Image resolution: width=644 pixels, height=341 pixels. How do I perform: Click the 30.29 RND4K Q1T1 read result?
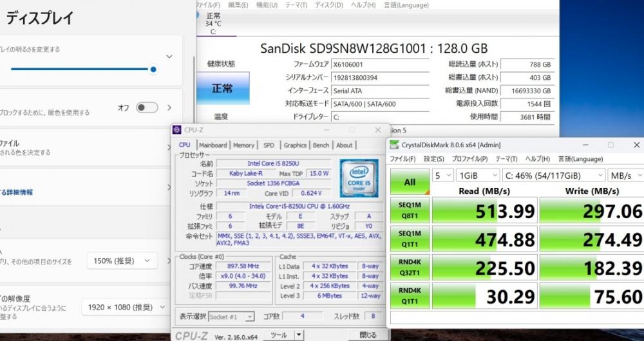(x=485, y=296)
